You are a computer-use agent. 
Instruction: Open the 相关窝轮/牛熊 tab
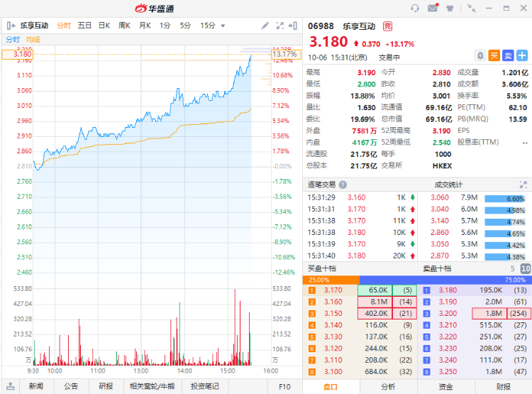point(152,386)
